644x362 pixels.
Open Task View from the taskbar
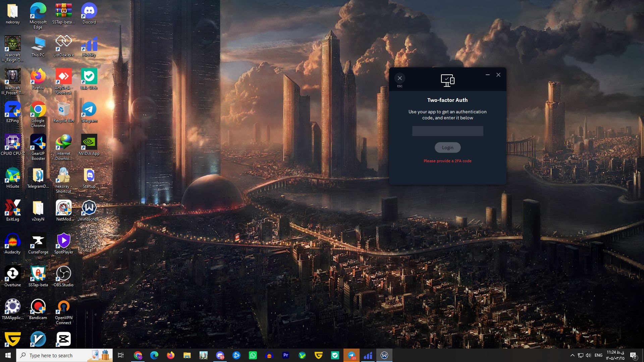[121, 355]
